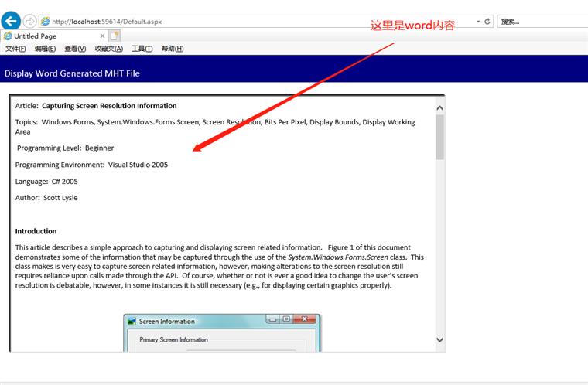The image size is (588, 385).
Task: Open the 收藏夹(A) menu
Action: 108,49
